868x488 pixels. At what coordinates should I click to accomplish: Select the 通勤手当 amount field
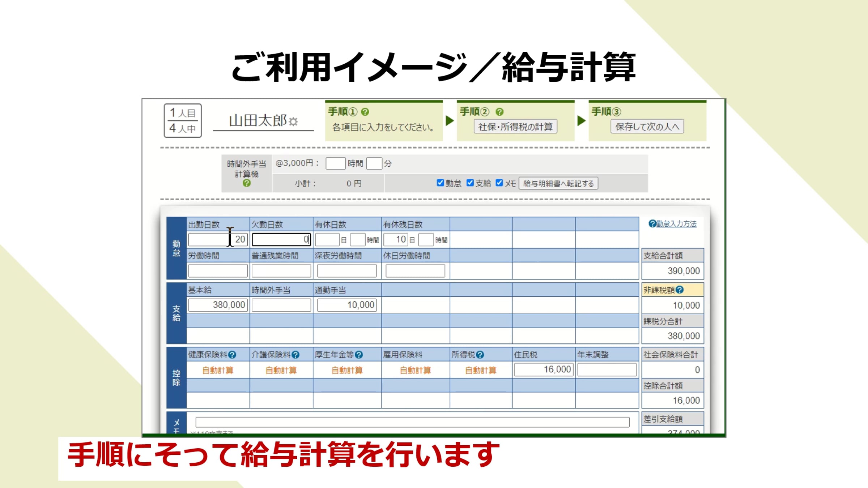(x=347, y=305)
